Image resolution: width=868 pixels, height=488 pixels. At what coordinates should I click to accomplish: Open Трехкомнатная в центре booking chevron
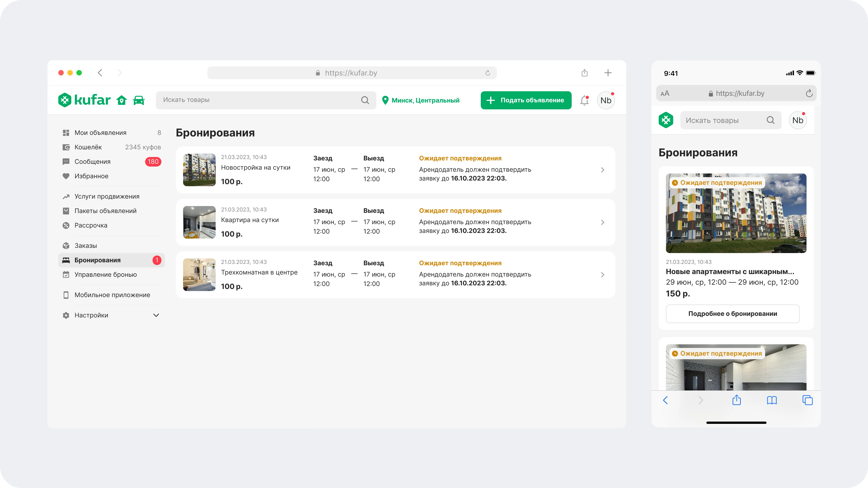coord(602,275)
